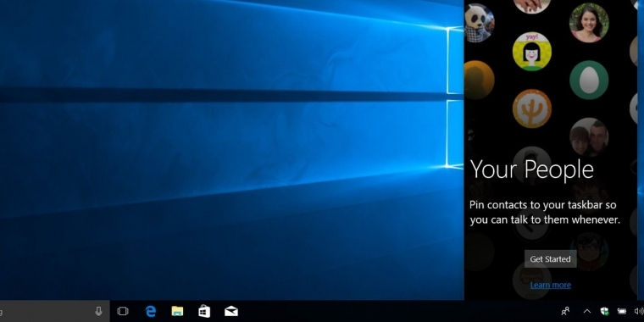This screenshot has height=322, width=644.
Task: Open Task View from the taskbar
Action: pyautogui.click(x=123, y=311)
